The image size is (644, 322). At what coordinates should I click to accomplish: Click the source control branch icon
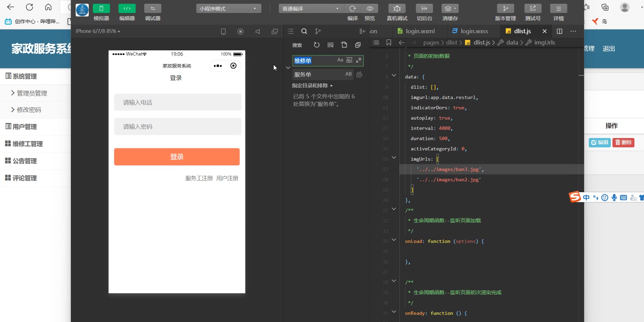coord(318,32)
